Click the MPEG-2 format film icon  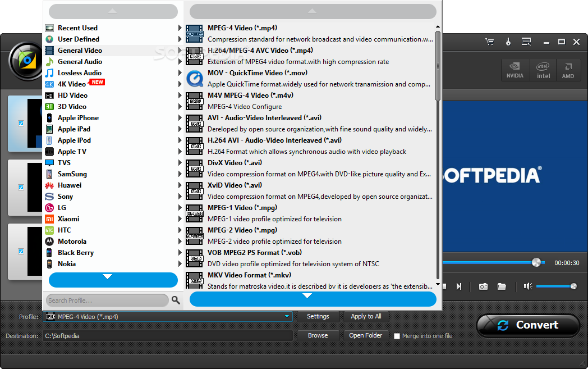coord(194,236)
